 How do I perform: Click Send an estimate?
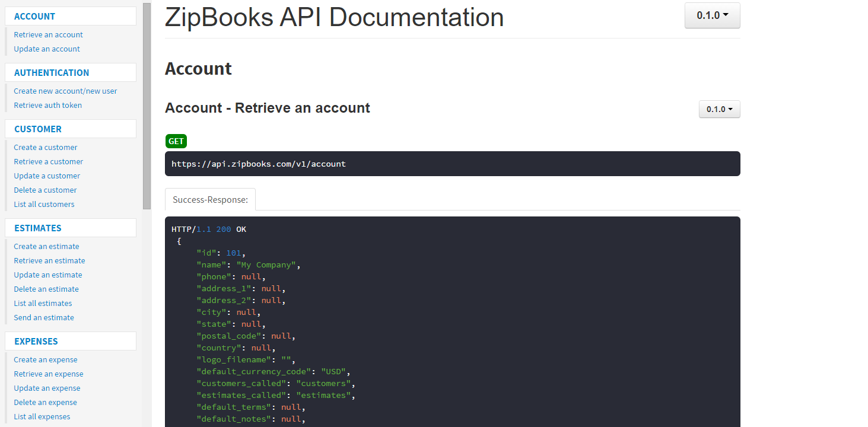pos(43,317)
